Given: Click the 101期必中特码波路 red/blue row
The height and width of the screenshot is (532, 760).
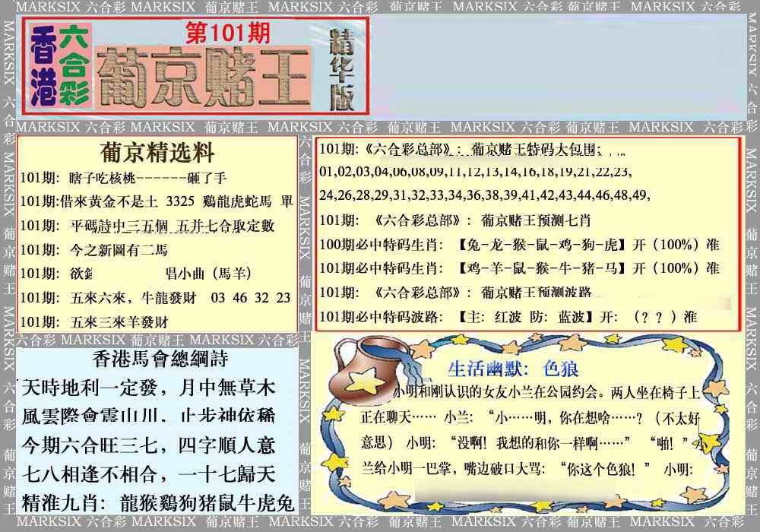Looking at the screenshot, I should [508, 316].
